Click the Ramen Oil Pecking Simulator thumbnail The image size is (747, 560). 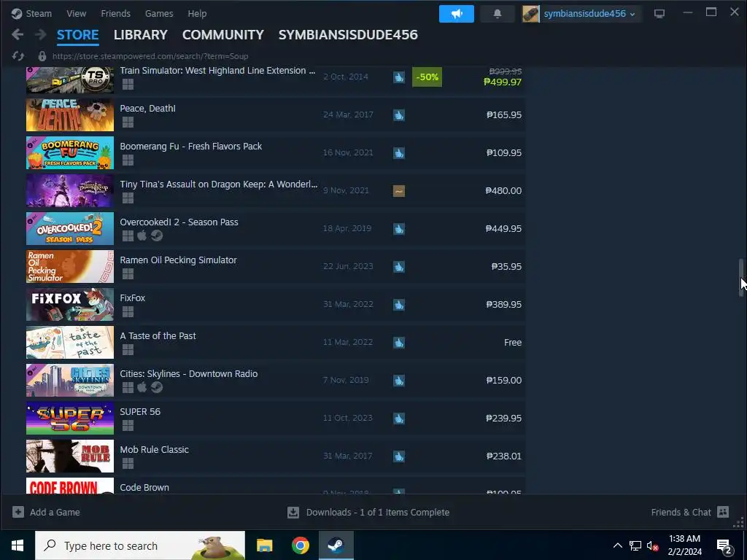(70, 267)
